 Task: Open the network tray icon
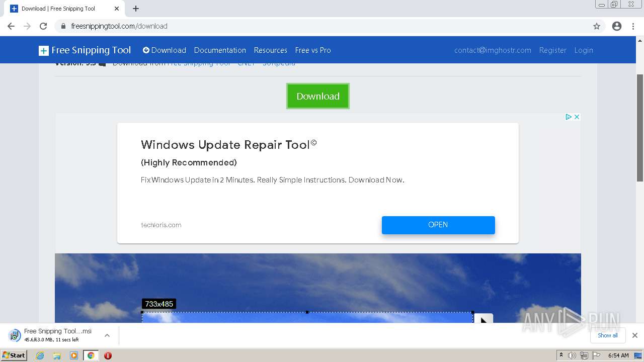[584, 355]
